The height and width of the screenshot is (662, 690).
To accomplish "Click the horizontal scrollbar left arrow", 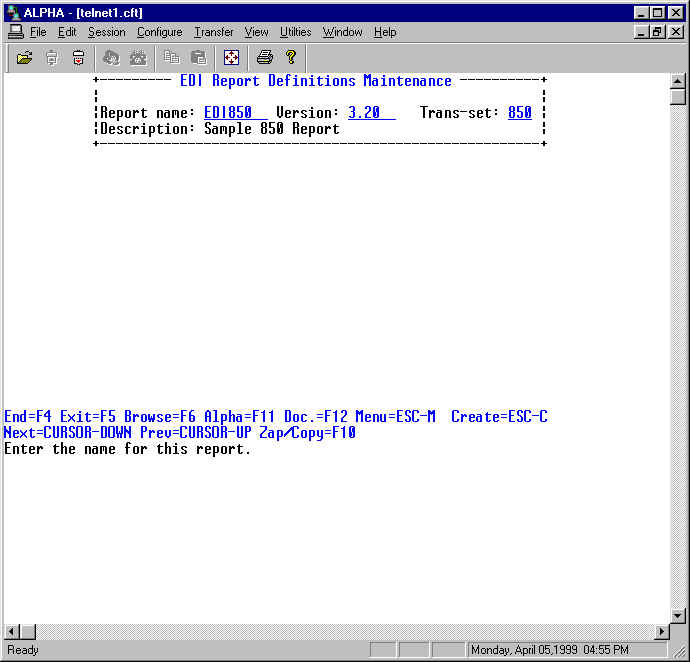I will pos(12,632).
